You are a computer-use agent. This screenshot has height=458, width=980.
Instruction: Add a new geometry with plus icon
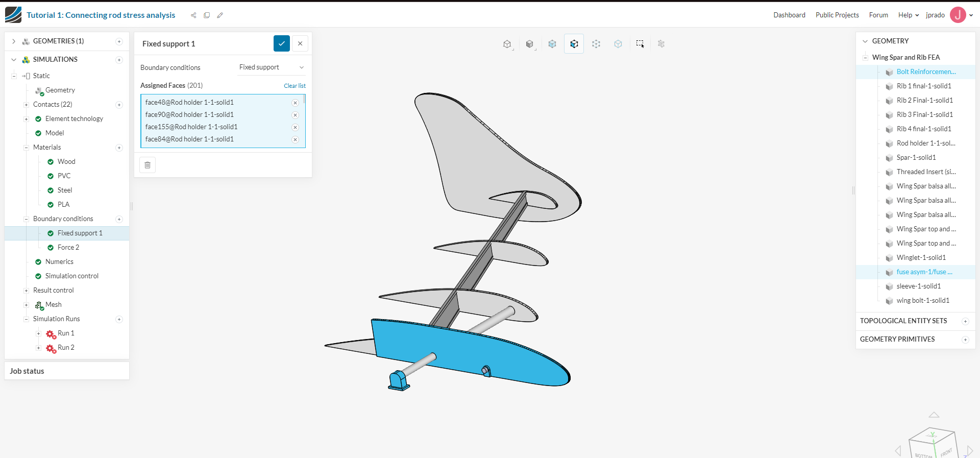119,41
